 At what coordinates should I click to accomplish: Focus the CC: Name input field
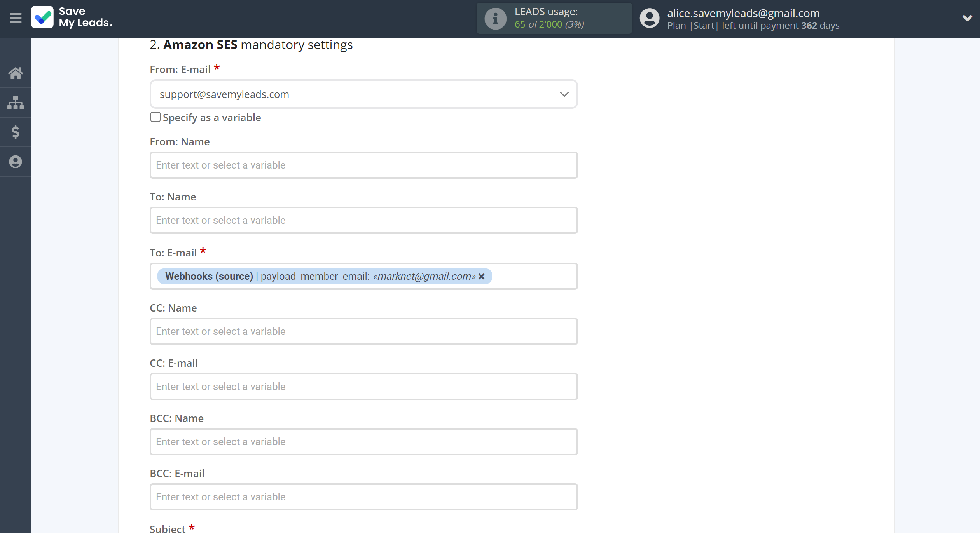[x=363, y=331]
